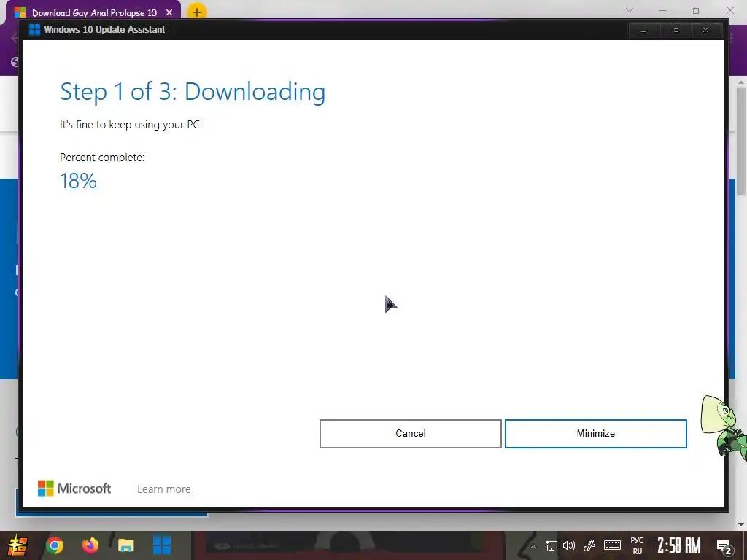The image size is (747, 560).
Task: Click the browser scrollbar up arrow
Action: click(x=741, y=82)
